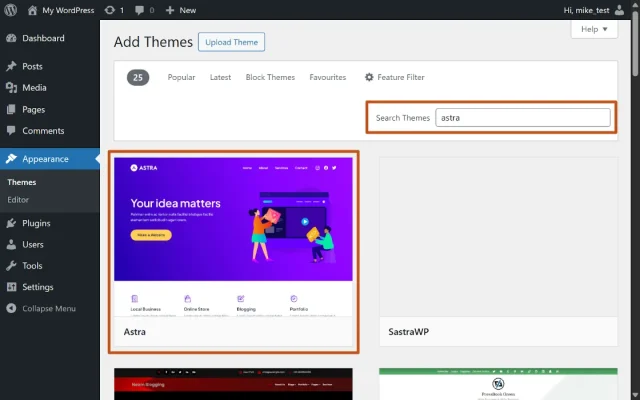Open the green-header theme thumbnail
The height and width of the screenshot is (400, 640).
click(x=498, y=384)
